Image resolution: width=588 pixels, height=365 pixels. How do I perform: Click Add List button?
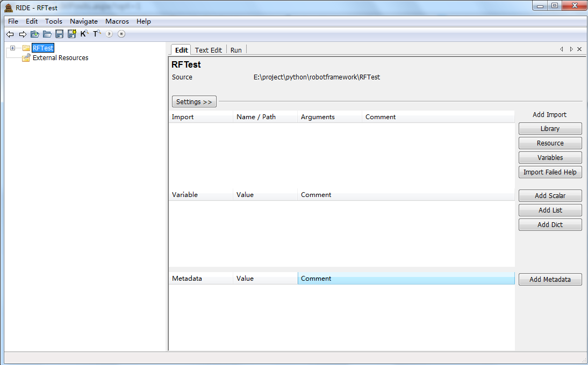pos(550,210)
